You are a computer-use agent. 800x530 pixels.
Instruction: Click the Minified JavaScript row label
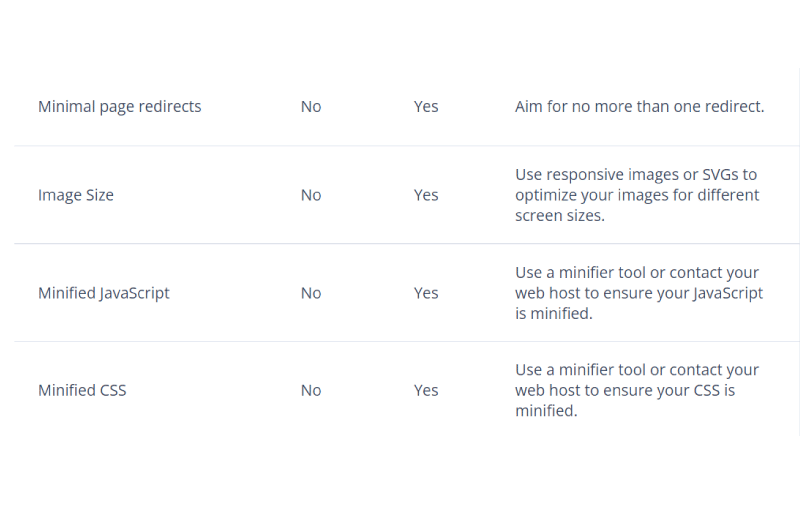(104, 293)
